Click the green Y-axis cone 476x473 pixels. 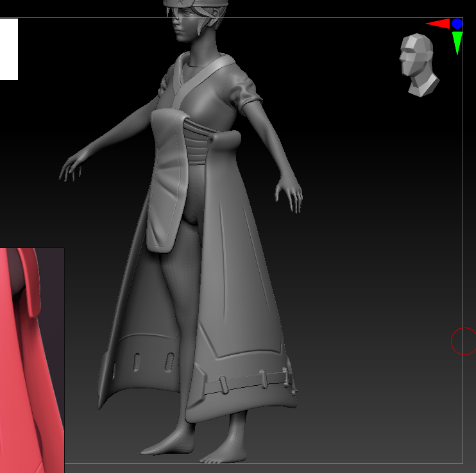click(x=457, y=43)
